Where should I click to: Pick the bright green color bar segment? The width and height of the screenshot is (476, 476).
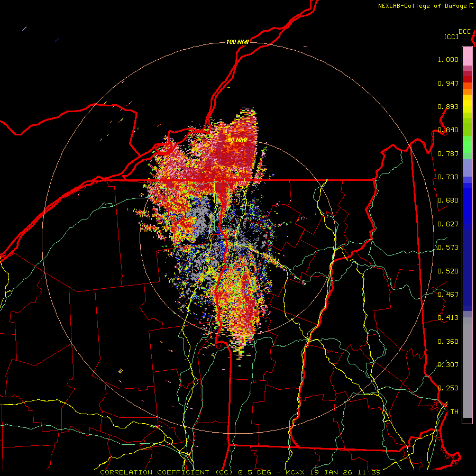tap(467, 144)
